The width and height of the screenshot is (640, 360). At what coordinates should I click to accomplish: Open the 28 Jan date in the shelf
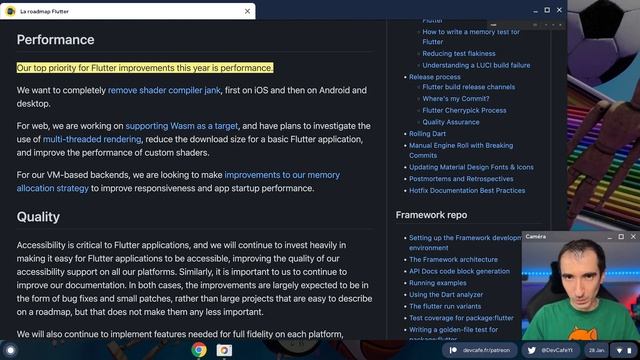click(x=596, y=350)
